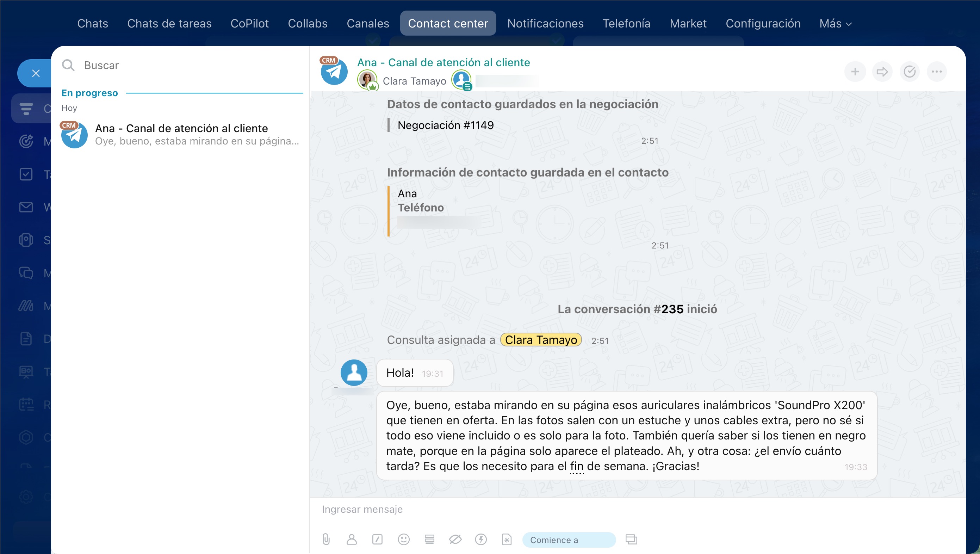
Task: Open Negociación #1149 link
Action: (x=445, y=125)
